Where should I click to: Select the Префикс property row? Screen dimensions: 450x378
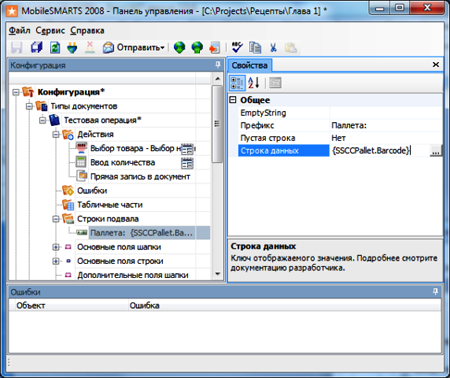[x=341, y=125]
